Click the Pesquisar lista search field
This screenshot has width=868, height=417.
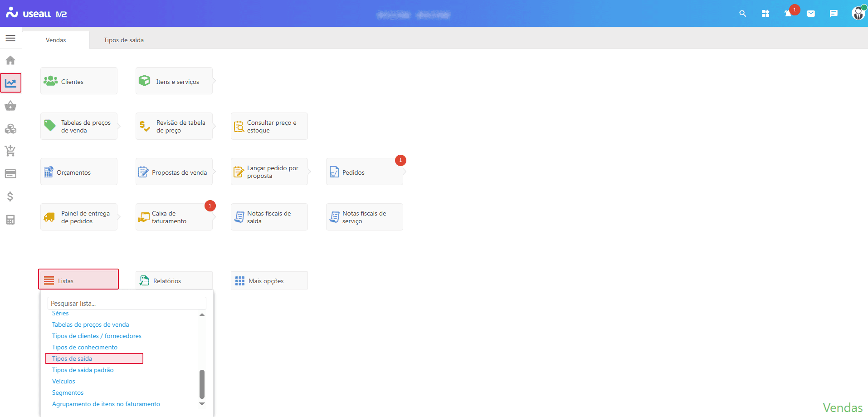(127, 303)
